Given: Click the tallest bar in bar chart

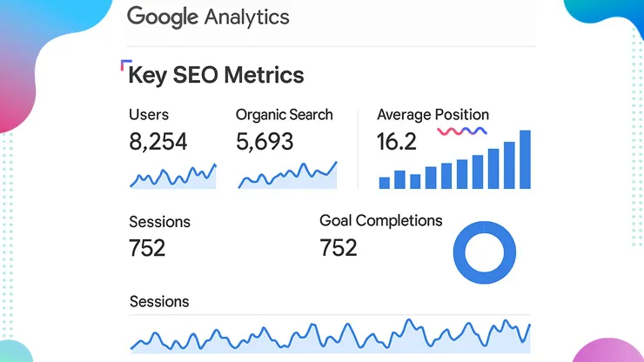Looking at the screenshot, I should (525, 159).
